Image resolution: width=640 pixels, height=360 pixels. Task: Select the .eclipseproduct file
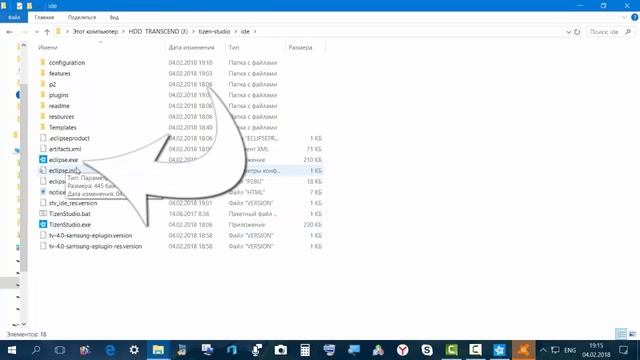pos(69,138)
